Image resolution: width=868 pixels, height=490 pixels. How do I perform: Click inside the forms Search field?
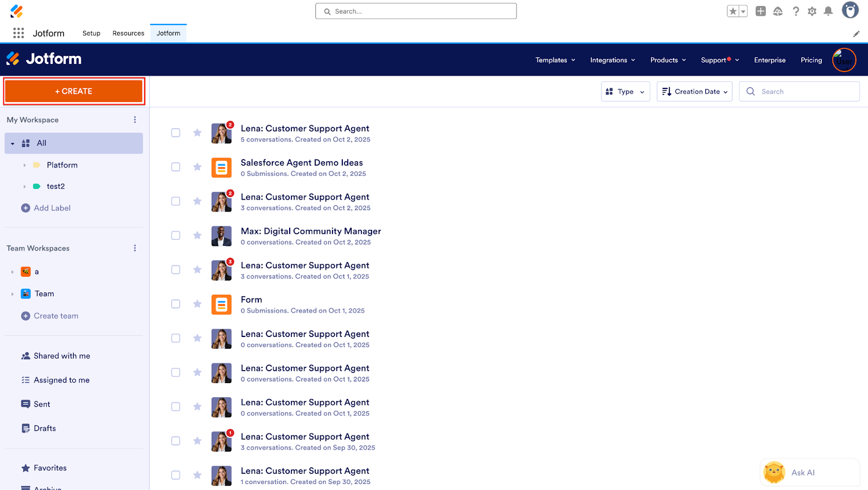[x=799, y=91]
